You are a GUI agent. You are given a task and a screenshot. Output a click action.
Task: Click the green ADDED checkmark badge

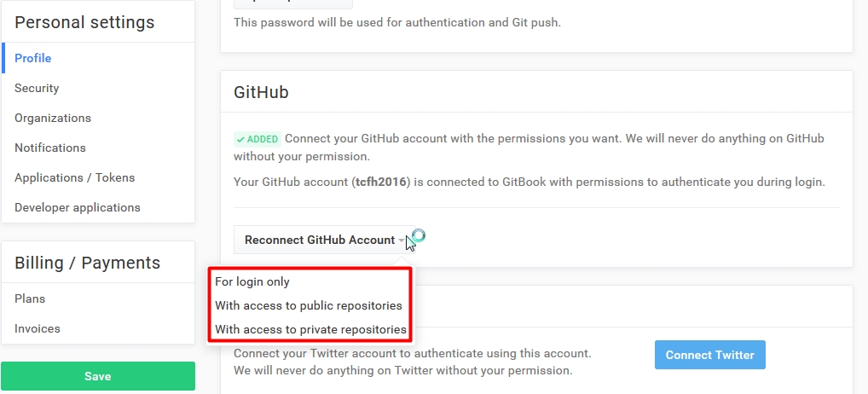coord(258,139)
